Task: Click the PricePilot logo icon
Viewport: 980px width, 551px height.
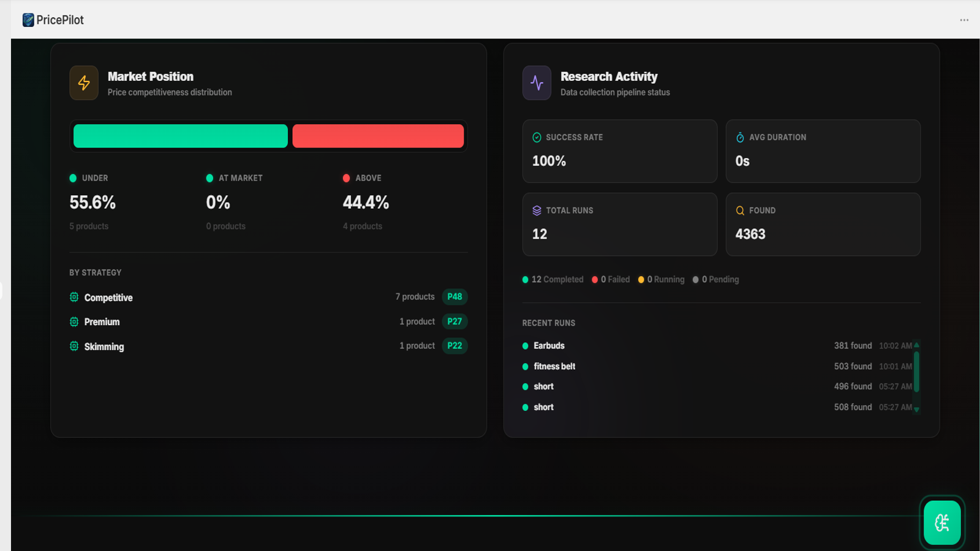Action: click(x=28, y=20)
